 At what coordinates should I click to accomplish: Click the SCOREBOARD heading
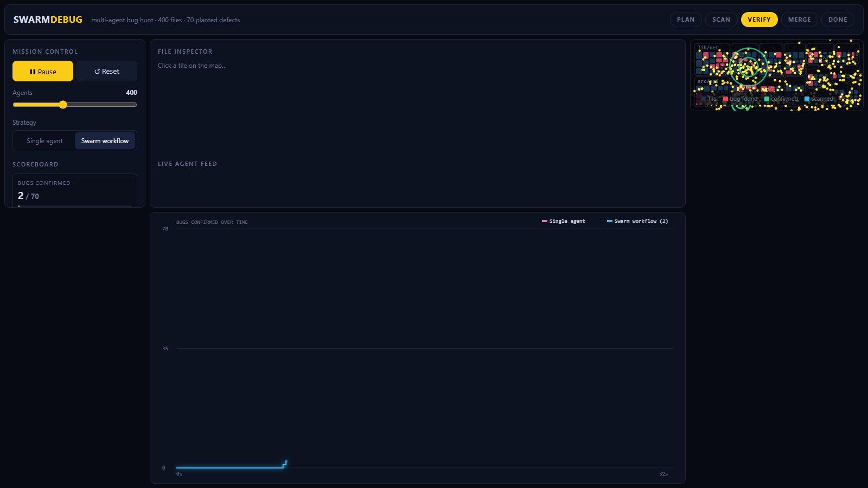click(35, 164)
